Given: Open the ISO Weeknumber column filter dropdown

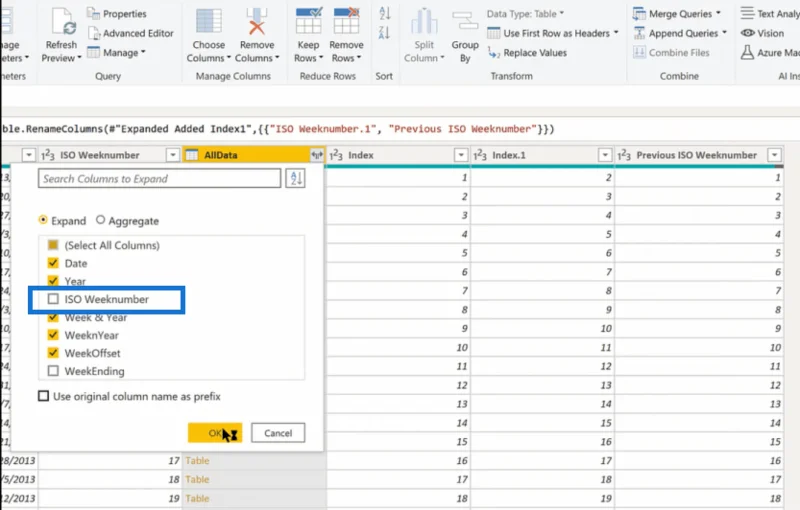Looking at the screenshot, I should pos(173,155).
